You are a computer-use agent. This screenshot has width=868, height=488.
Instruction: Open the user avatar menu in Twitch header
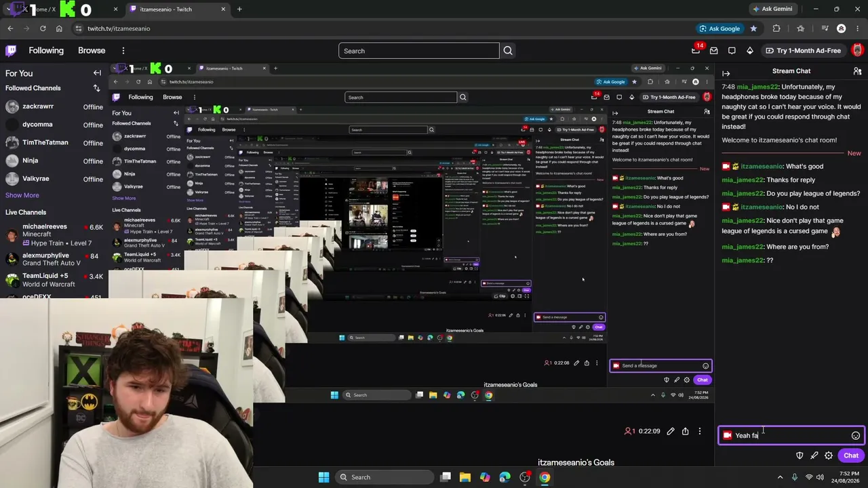pos(857,51)
